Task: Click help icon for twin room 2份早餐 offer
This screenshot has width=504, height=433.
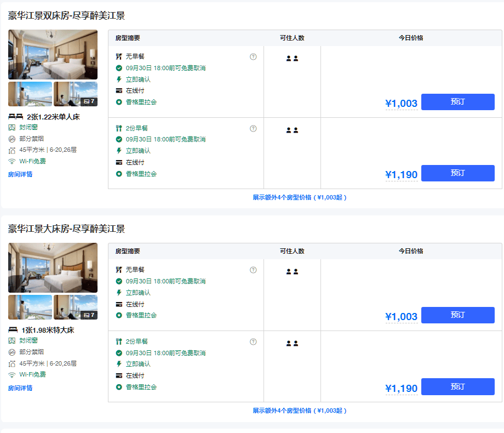Action: 253,128
